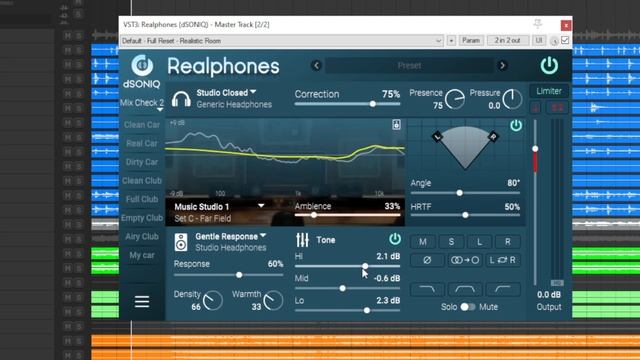Click the stereo-to-mono circles button
The height and width of the screenshot is (360, 640).
tap(465, 260)
